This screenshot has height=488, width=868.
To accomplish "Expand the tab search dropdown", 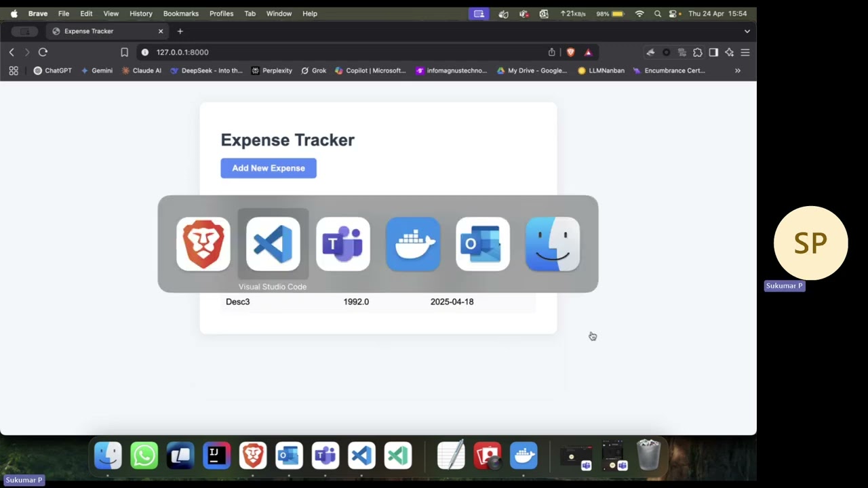I will [747, 31].
